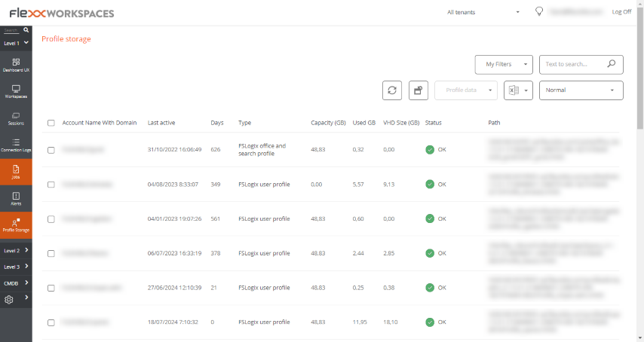Collapse the Level 1 sidebar section

[16, 43]
